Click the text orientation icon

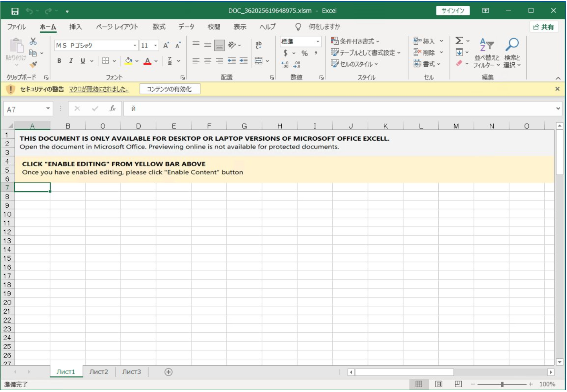click(x=232, y=45)
